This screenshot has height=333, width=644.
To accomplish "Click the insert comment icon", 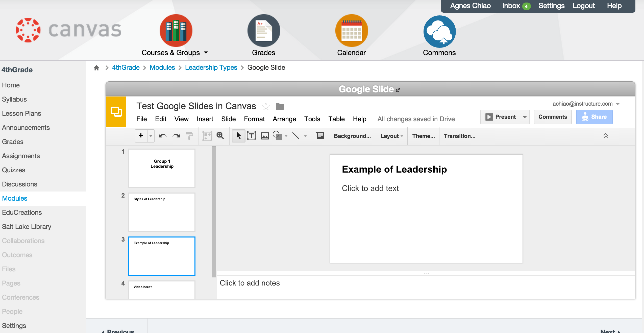I will [320, 136].
